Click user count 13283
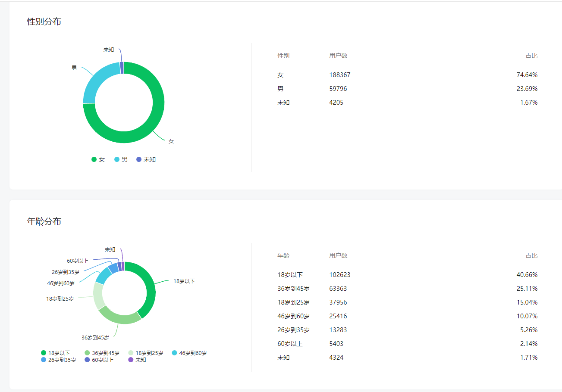Viewport: 562px width, 392px height. click(338, 330)
